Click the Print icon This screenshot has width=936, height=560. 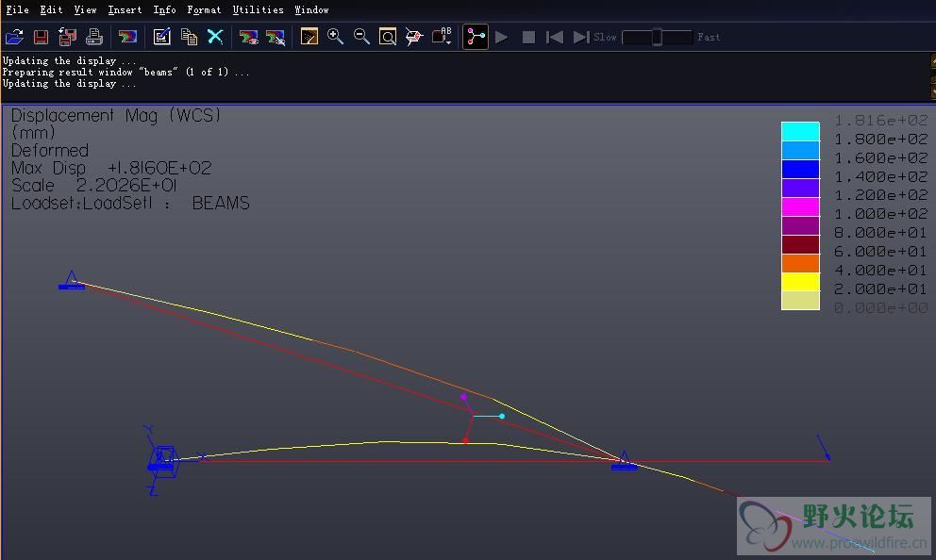pos(93,37)
